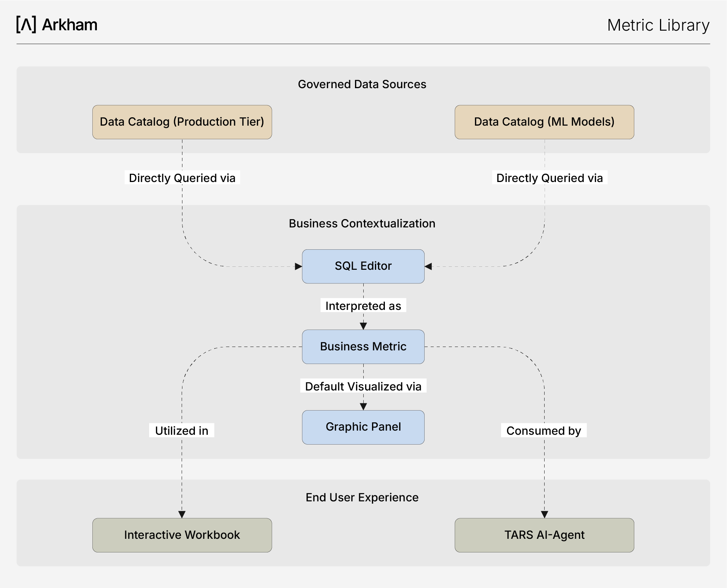The height and width of the screenshot is (588, 727).
Task: Click the left Directly Queried via label
Action: (x=182, y=178)
